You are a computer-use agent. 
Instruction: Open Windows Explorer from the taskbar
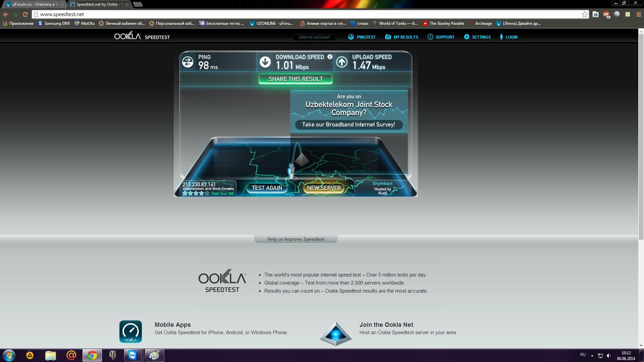pyautogui.click(x=50, y=355)
